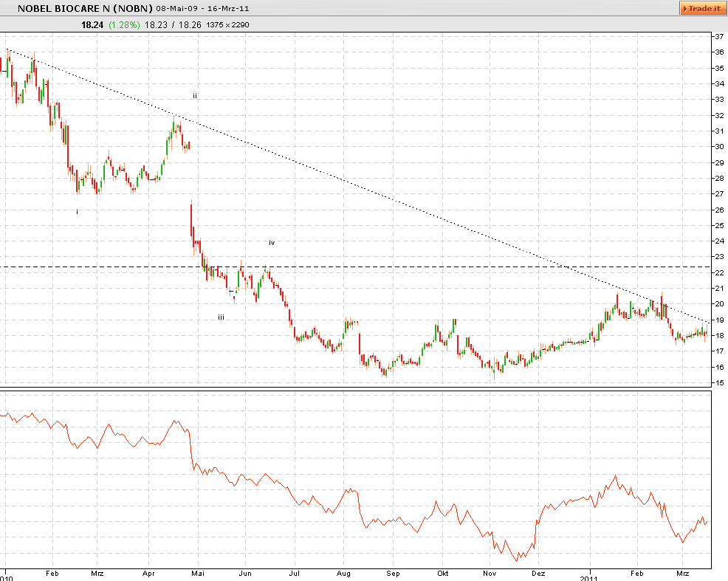Click the 33 tick on price axis
This screenshot has width=728, height=581.
[x=719, y=100]
